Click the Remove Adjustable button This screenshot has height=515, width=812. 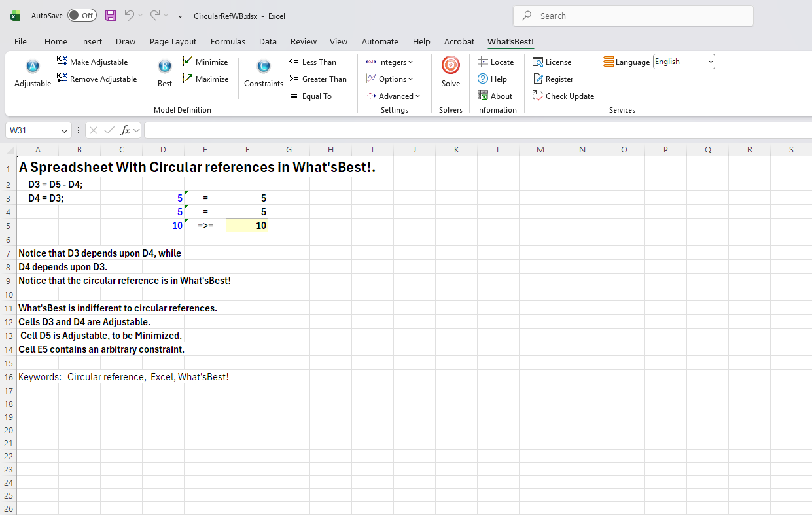click(97, 79)
